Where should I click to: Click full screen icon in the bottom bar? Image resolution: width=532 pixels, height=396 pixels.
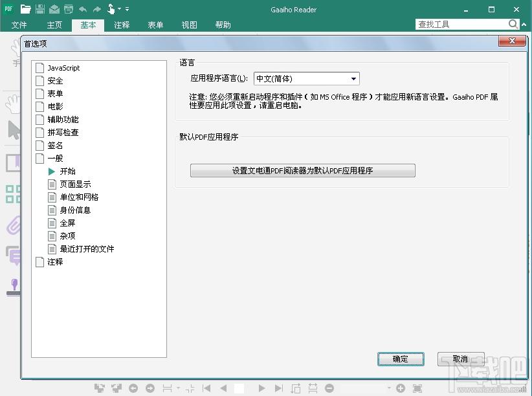click(x=417, y=388)
